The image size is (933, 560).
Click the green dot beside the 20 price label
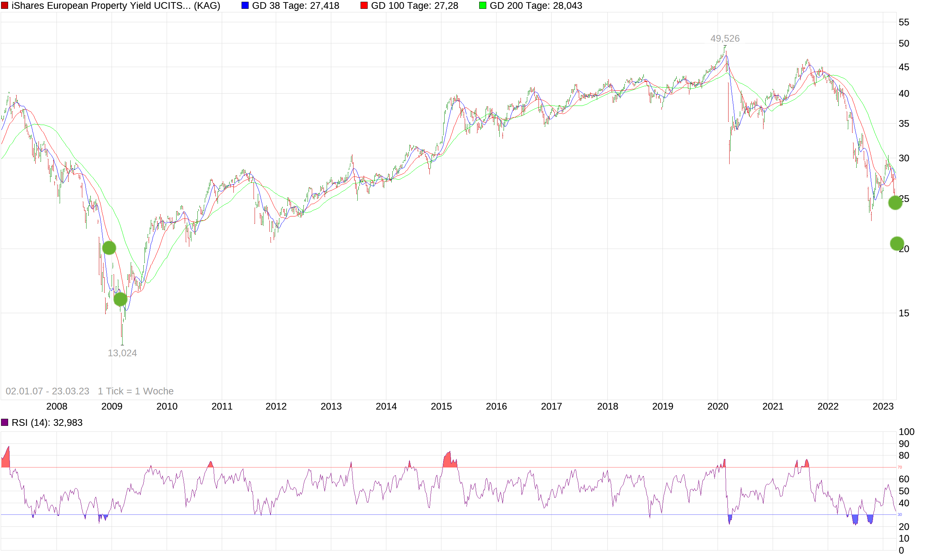pos(897,243)
